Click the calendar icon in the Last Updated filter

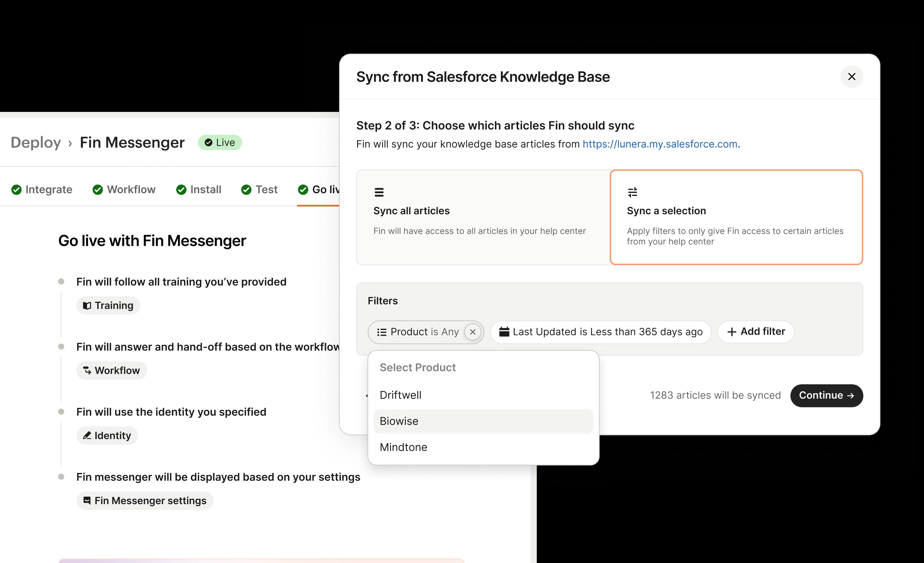pyautogui.click(x=504, y=332)
